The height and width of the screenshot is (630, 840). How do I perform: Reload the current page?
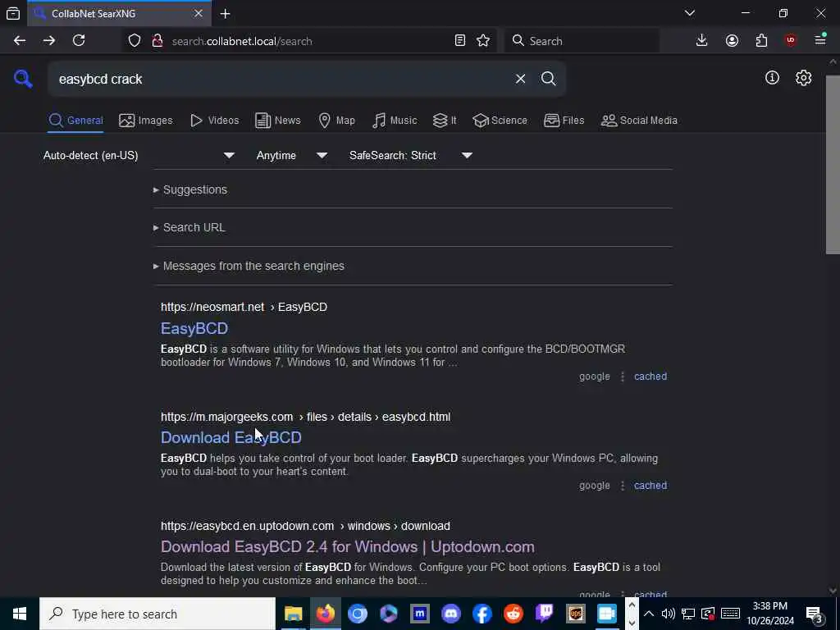(79, 41)
